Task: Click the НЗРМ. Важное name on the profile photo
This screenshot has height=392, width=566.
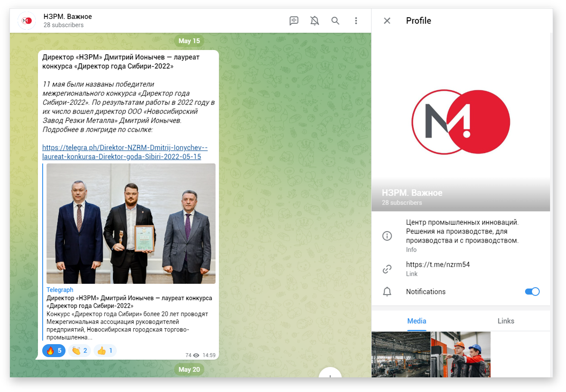Action: [412, 193]
